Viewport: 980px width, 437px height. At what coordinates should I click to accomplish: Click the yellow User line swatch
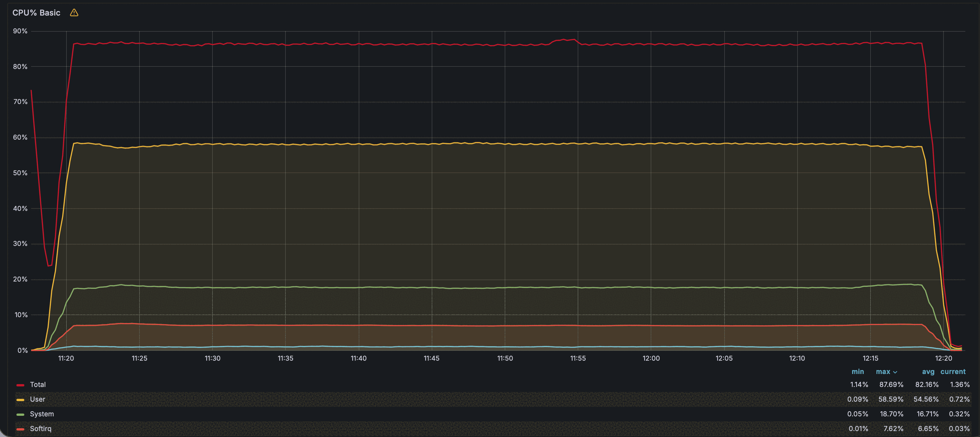click(x=20, y=399)
